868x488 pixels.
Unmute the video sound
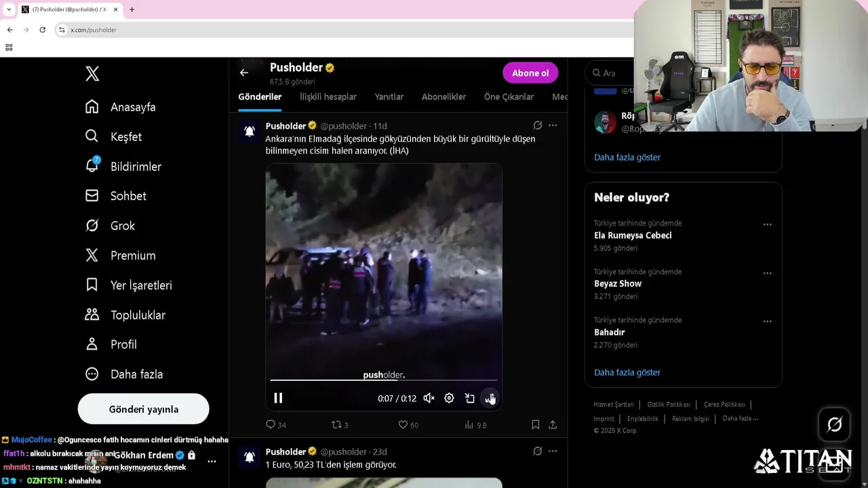click(429, 399)
